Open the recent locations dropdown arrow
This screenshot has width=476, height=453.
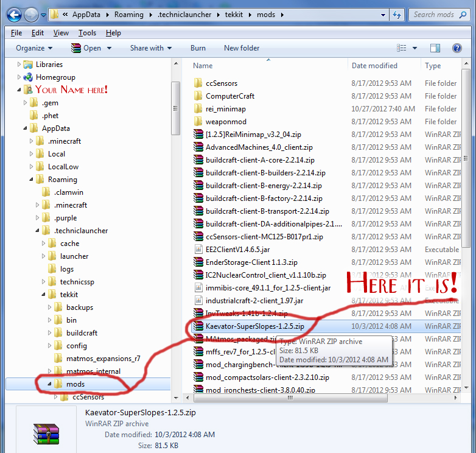(43, 15)
